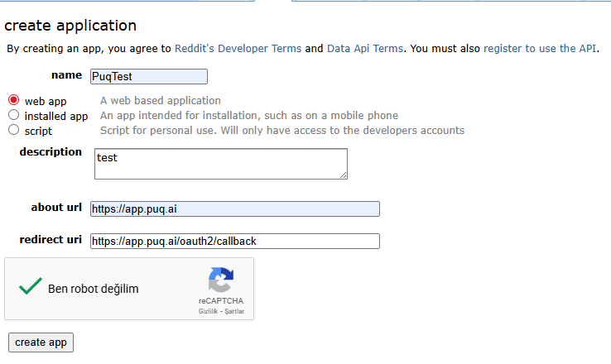Select the script radio button
This screenshot has width=611, height=364.
14,130
